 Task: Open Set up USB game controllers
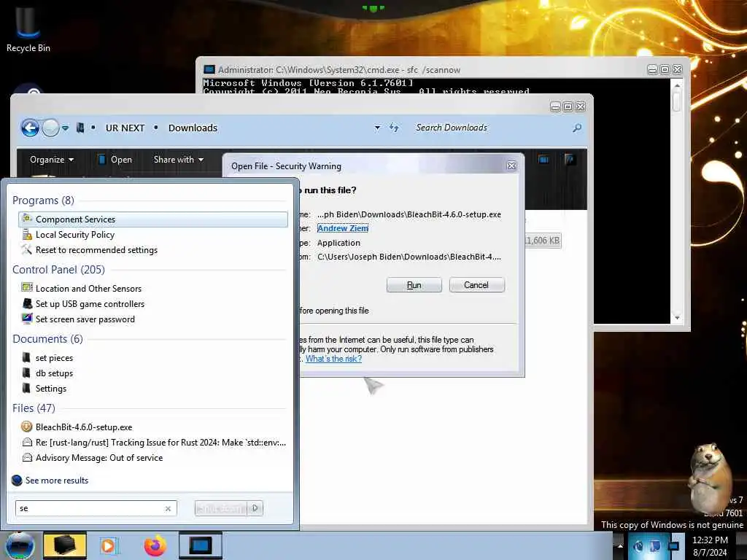(x=153, y=304)
